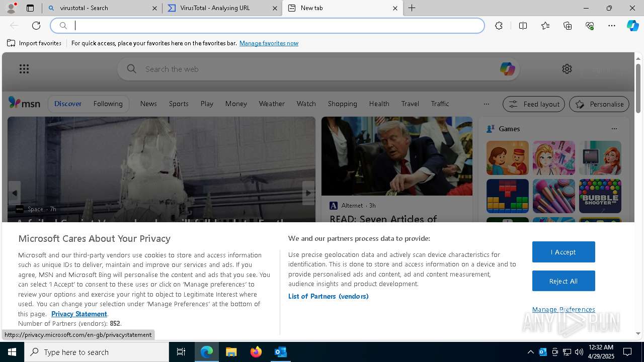Click the Search the web box
Viewport: 644px width, 362px height.
[x=318, y=69]
